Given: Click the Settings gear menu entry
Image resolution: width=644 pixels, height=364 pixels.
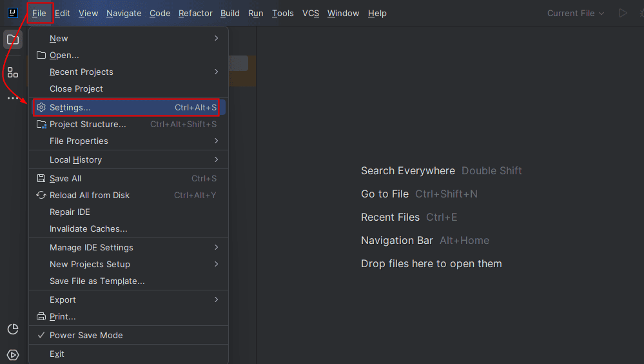Looking at the screenshot, I should coord(70,107).
